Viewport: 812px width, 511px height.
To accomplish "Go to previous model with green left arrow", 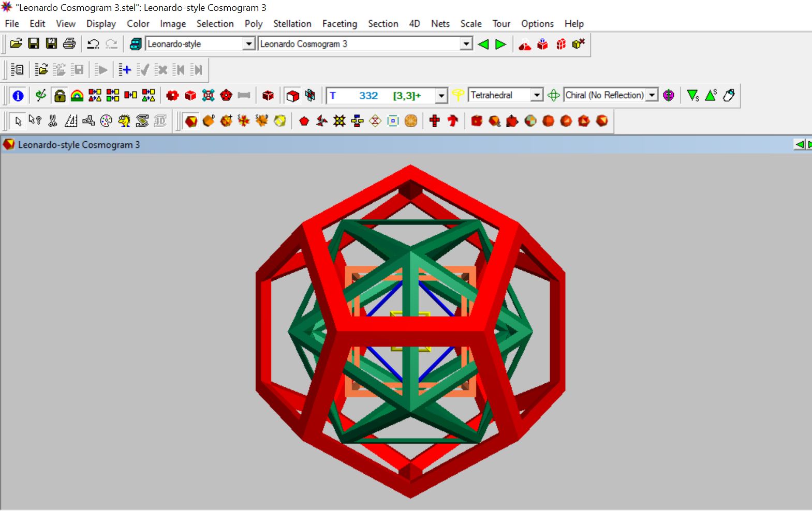I will point(483,44).
